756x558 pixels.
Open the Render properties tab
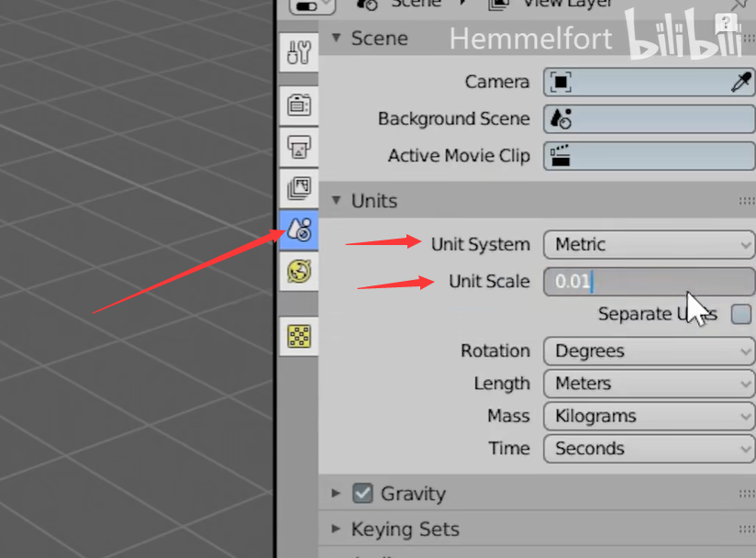299,106
